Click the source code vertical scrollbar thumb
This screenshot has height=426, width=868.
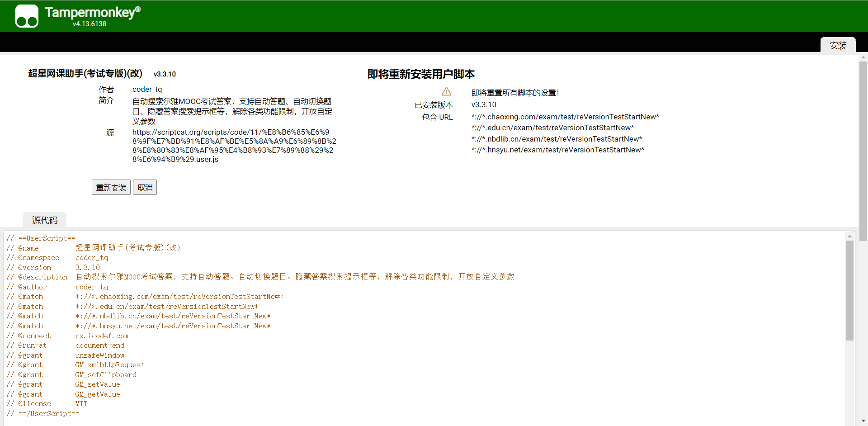(849, 290)
